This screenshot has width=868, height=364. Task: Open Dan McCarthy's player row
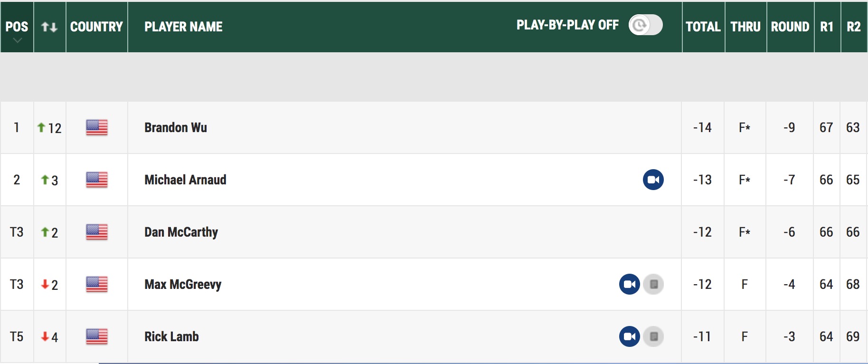[x=434, y=232]
